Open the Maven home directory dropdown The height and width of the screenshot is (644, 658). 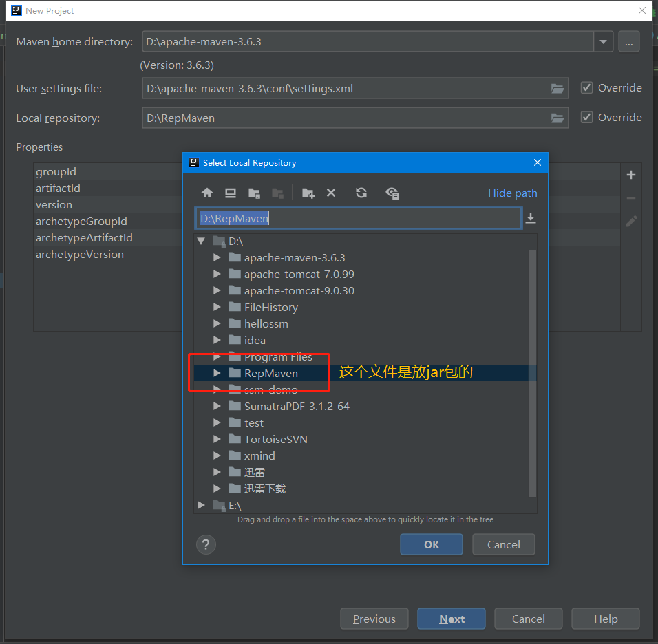[x=603, y=41]
